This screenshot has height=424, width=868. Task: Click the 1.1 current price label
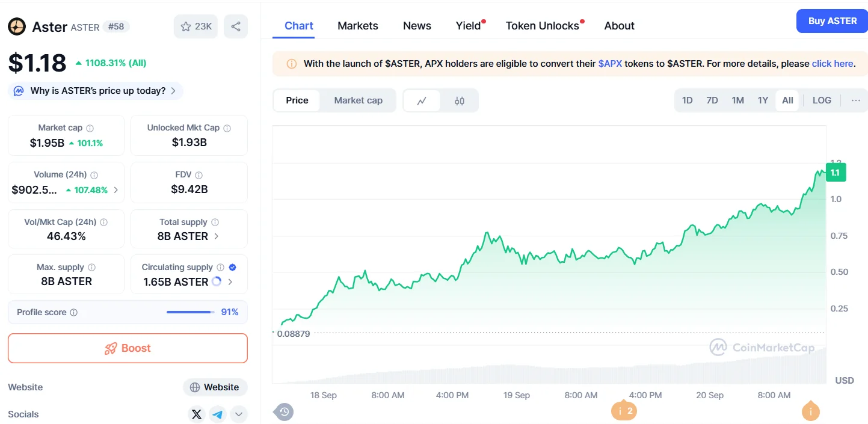click(x=836, y=173)
